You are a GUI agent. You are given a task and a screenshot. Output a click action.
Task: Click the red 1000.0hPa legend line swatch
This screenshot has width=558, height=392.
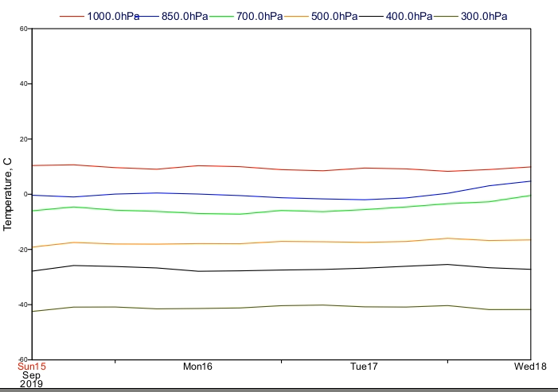click(72, 17)
